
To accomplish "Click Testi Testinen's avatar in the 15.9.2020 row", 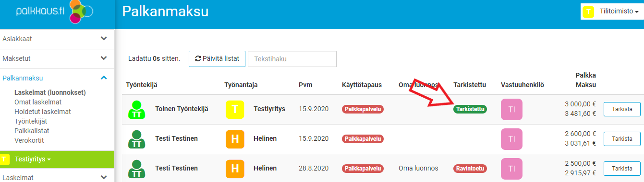I will coord(137,139).
